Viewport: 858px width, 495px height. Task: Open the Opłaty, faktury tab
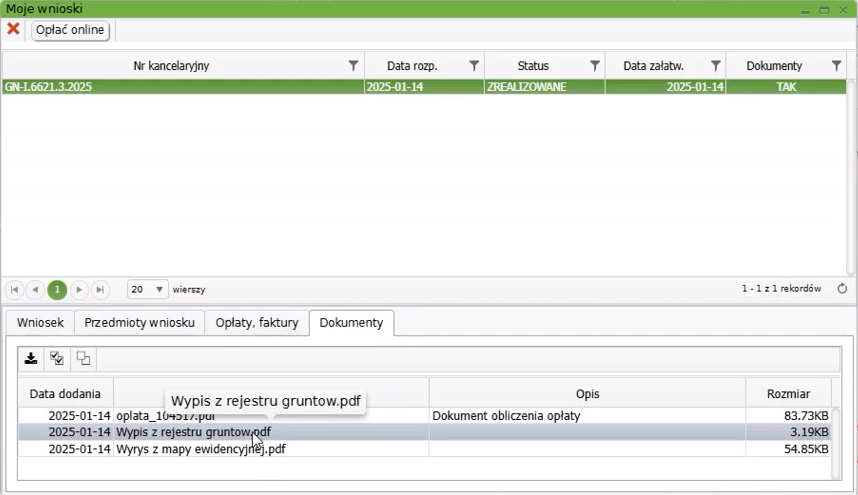pyautogui.click(x=257, y=323)
